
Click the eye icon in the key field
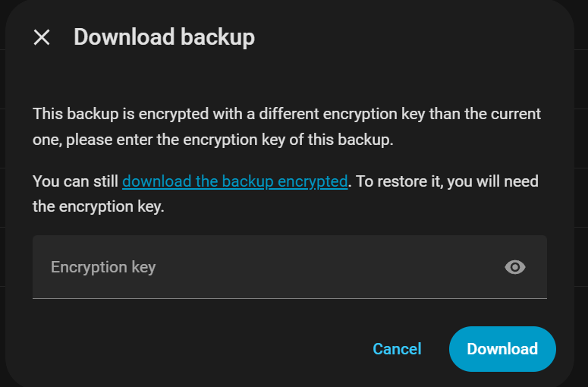515,267
